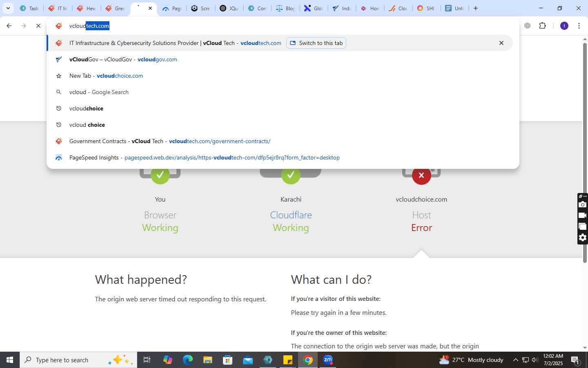Open Microsoft Store from the taskbar
Viewport: 588px width, 368px height.
coord(228,360)
